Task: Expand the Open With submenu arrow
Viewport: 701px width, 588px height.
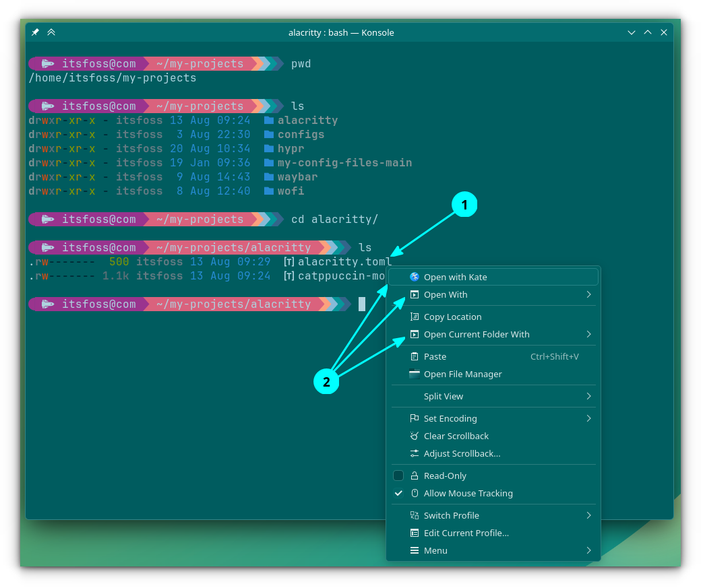Action: coord(588,294)
